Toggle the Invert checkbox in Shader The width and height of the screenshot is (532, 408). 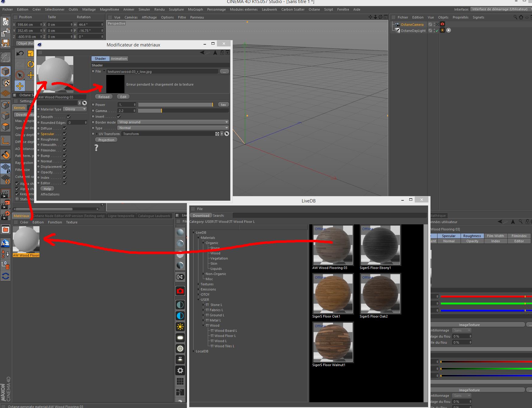(x=119, y=116)
